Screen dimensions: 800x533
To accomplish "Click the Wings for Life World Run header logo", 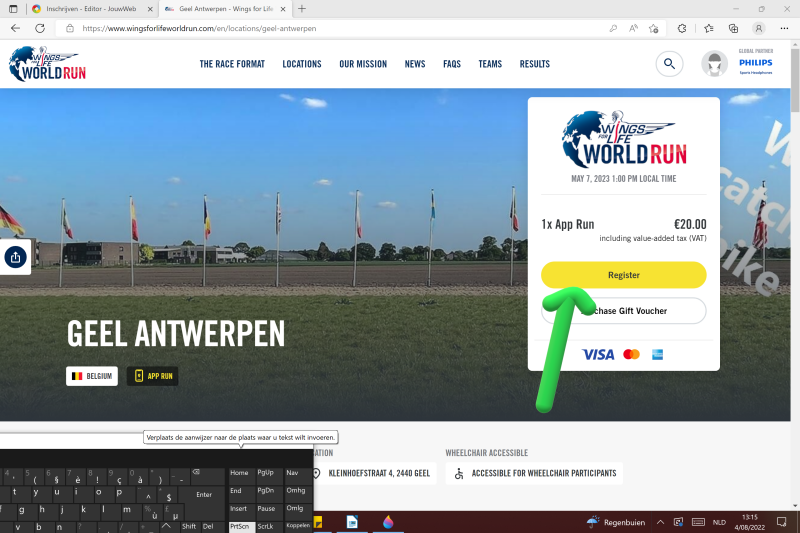I will click(x=47, y=64).
